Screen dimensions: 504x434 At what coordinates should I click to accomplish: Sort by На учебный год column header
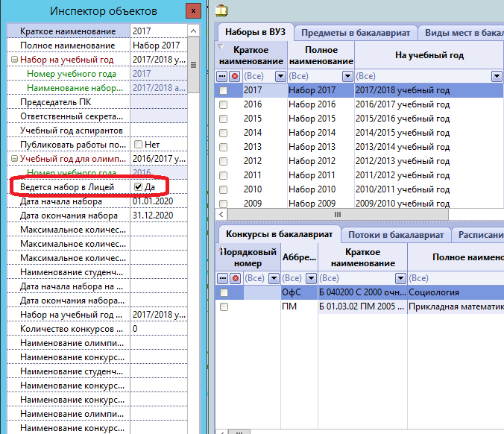[x=429, y=55]
